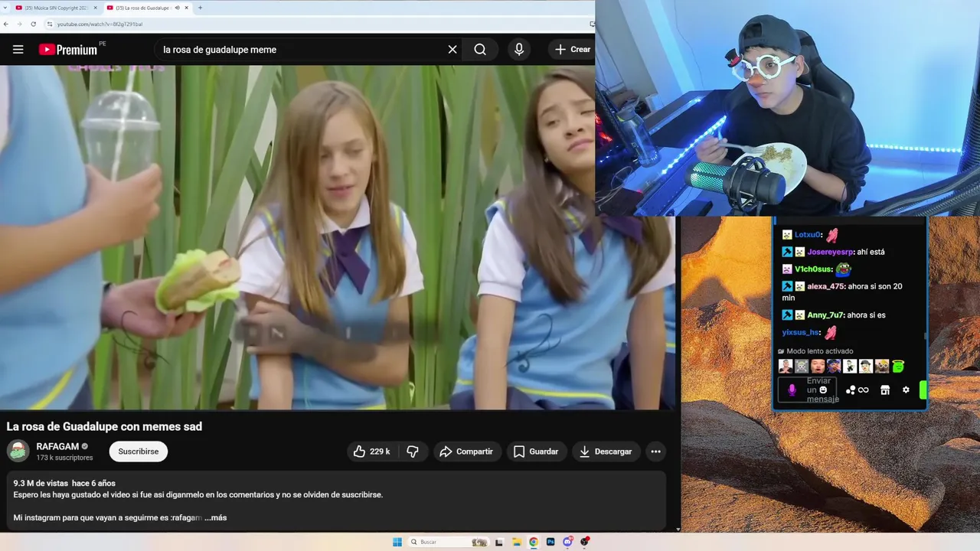The image size is (980, 551).
Task: Click '9.3 M de vistas' text
Action: click(41, 484)
